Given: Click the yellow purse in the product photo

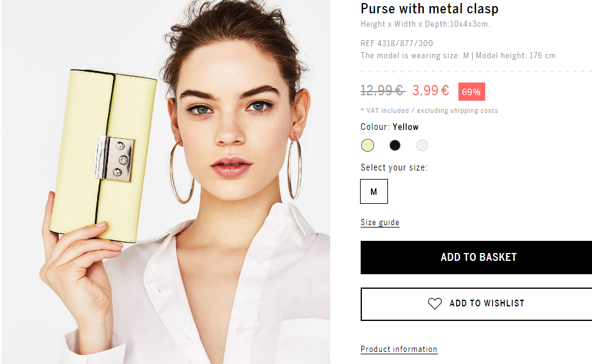Looking at the screenshot, I should (103, 156).
